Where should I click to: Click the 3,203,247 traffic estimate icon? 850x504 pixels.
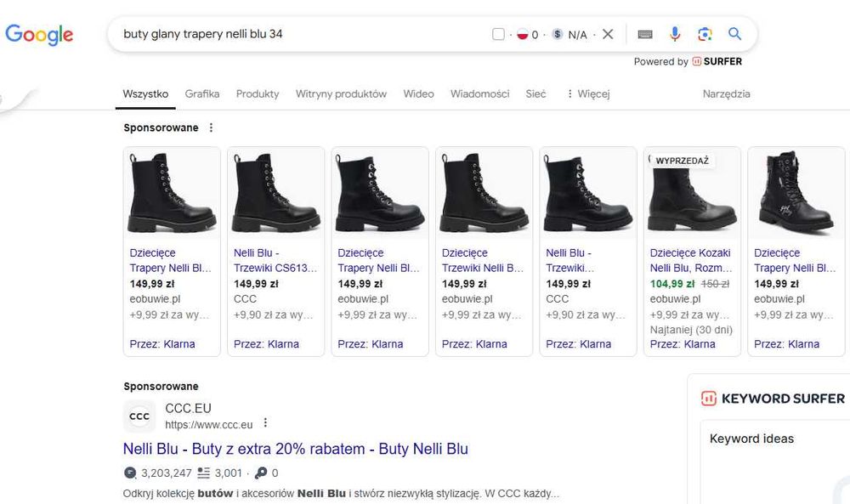[130, 473]
